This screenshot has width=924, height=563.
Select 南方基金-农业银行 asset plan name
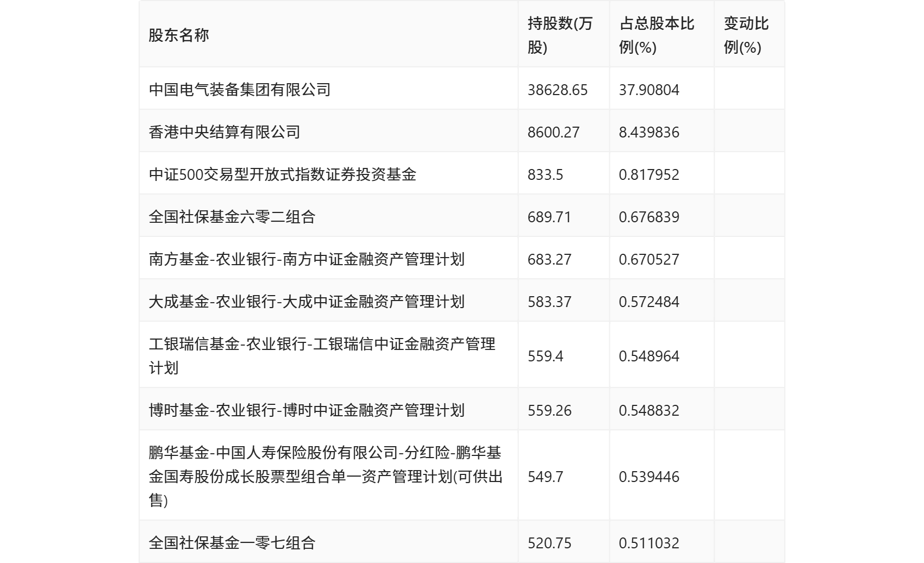tap(307, 259)
